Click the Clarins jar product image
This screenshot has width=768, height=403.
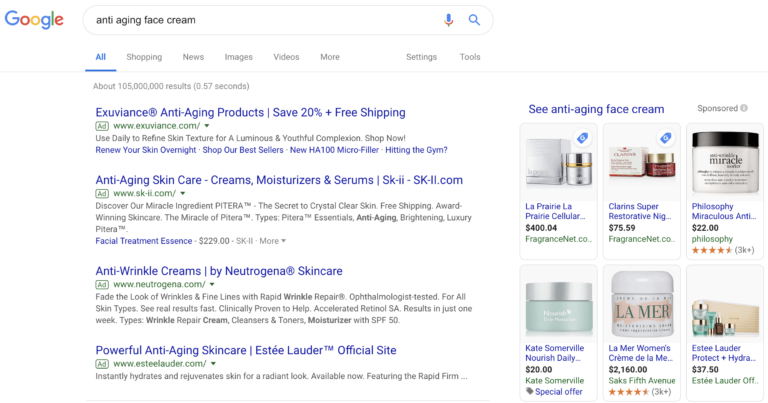pyautogui.click(x=642, y=163)
